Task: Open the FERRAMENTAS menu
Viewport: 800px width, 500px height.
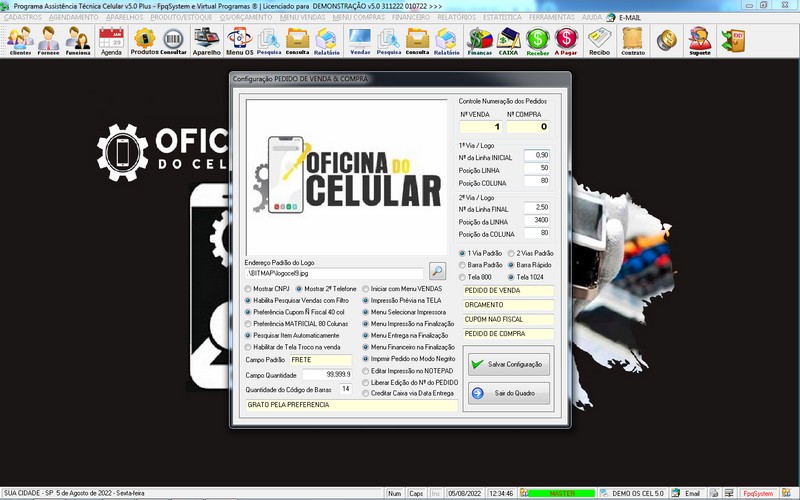Action: 552,17
